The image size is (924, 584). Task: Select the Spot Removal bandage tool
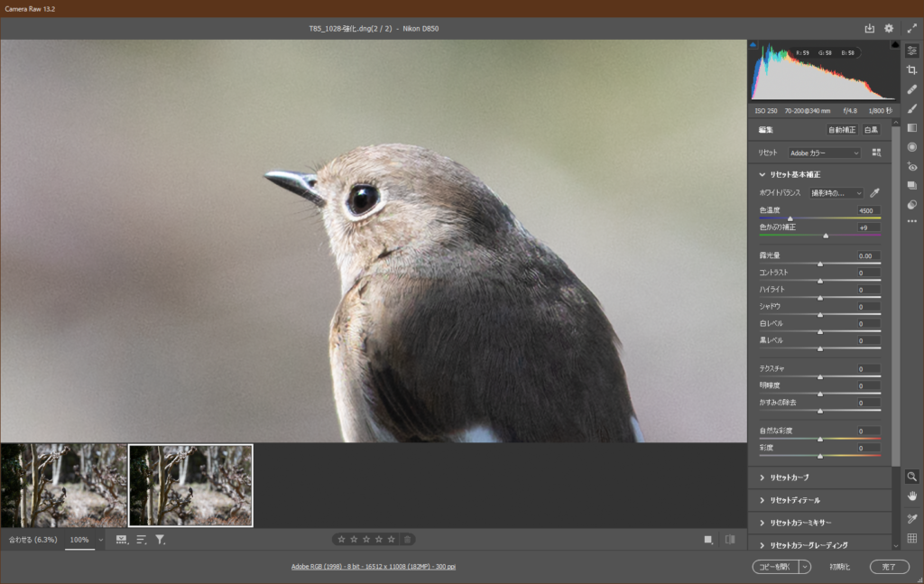[911, 89]
